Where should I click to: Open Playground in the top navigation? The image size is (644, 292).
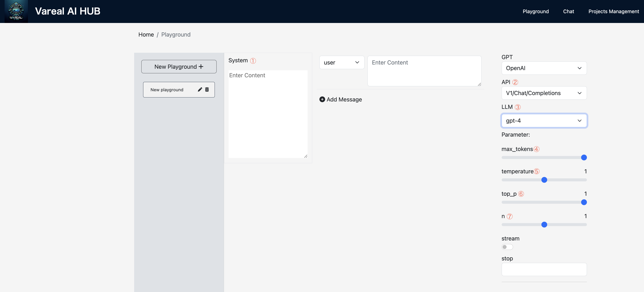[535, 12]
